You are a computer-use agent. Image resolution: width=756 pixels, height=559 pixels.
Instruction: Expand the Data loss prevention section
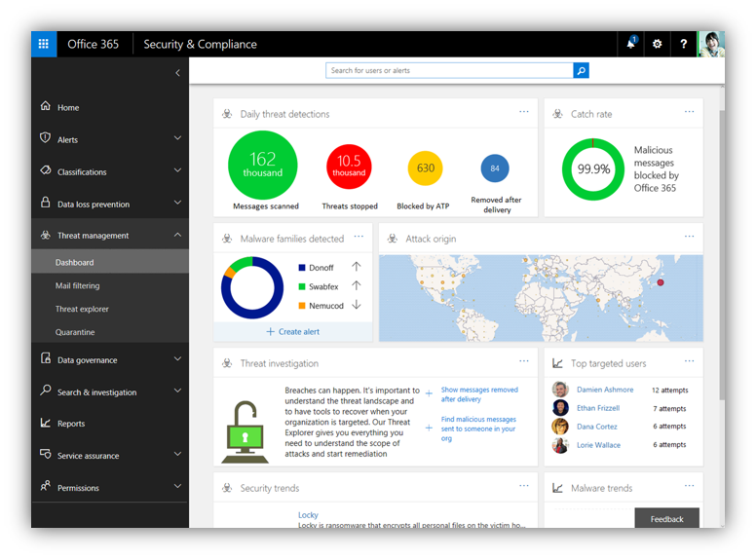(x=177, y=203)
